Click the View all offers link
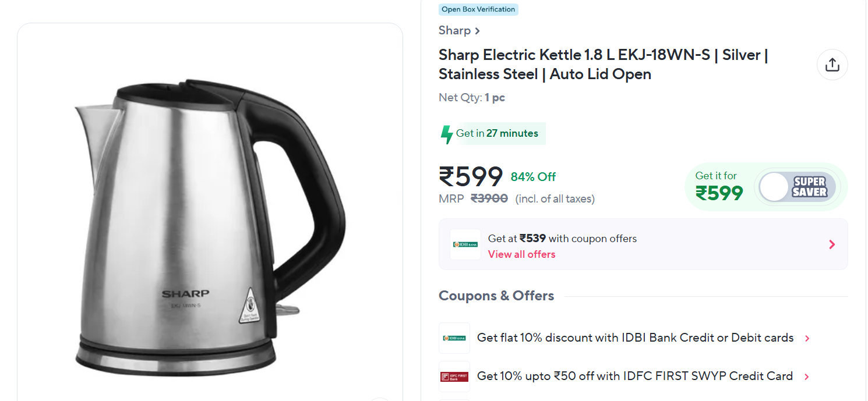The image size is (868, 401). click(521, 254)
